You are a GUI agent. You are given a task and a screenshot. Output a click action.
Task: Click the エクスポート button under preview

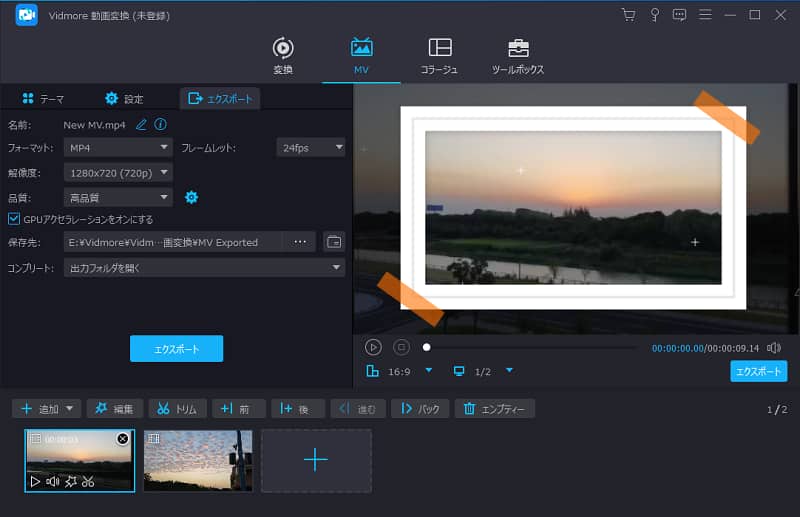(759, 372)
